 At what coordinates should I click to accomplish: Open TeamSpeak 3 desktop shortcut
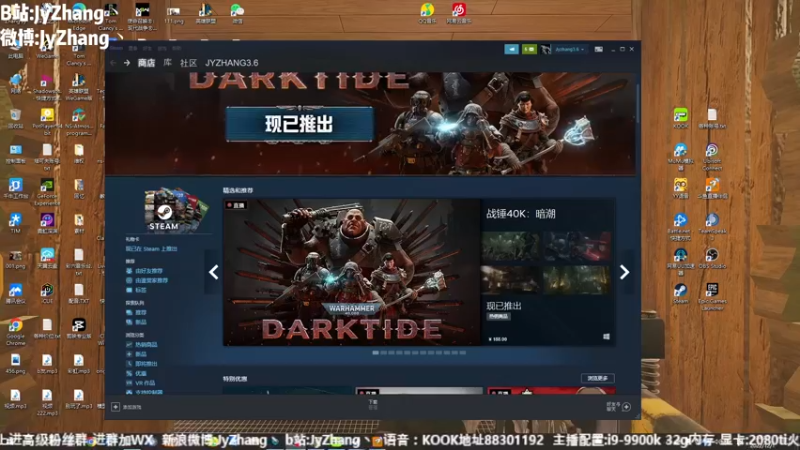click(712, 227)
